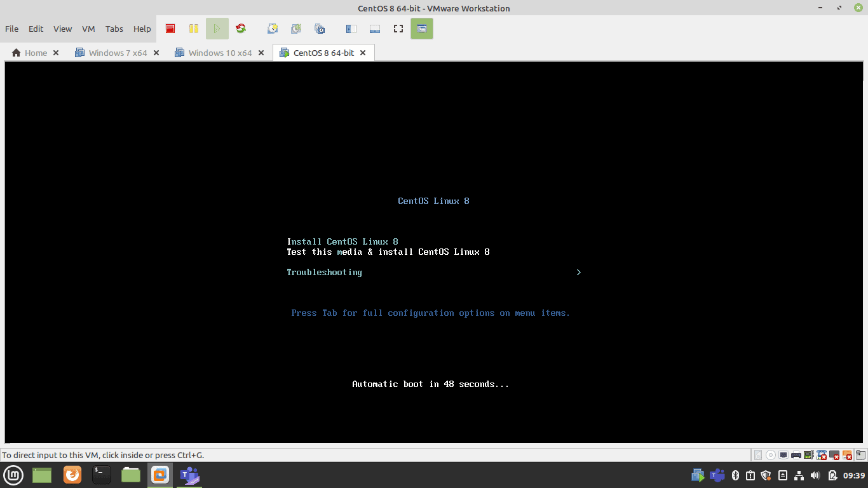This screenshot has height=488, width=868.
Task: Open the network connections tray icon
Action: click(799, 475)
